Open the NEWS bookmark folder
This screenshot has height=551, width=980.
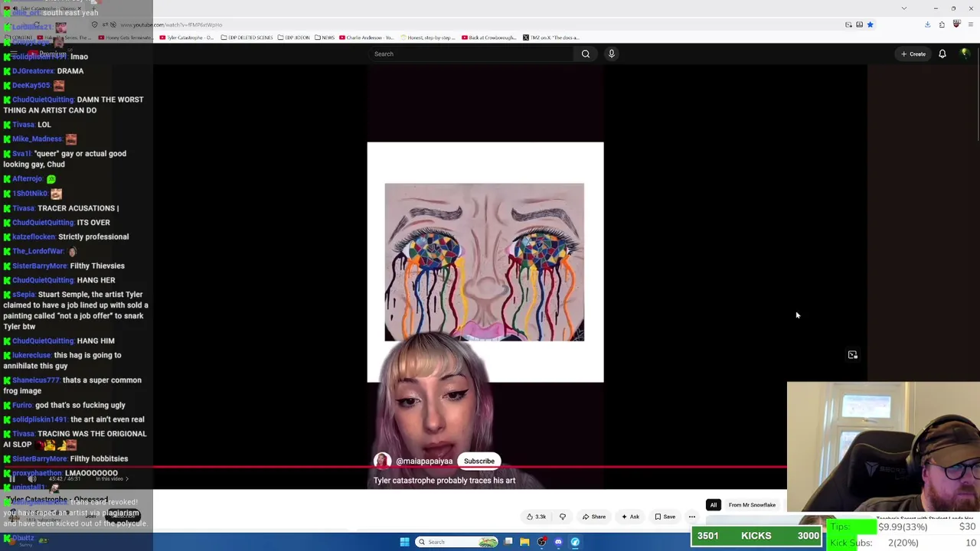click(x=325, y=37)
